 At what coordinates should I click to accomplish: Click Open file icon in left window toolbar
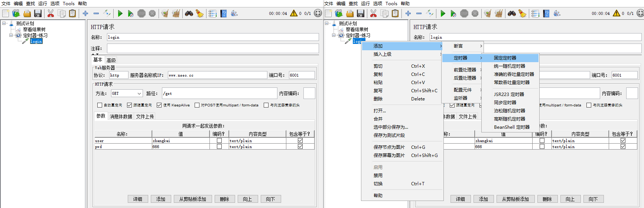[27, 13]
